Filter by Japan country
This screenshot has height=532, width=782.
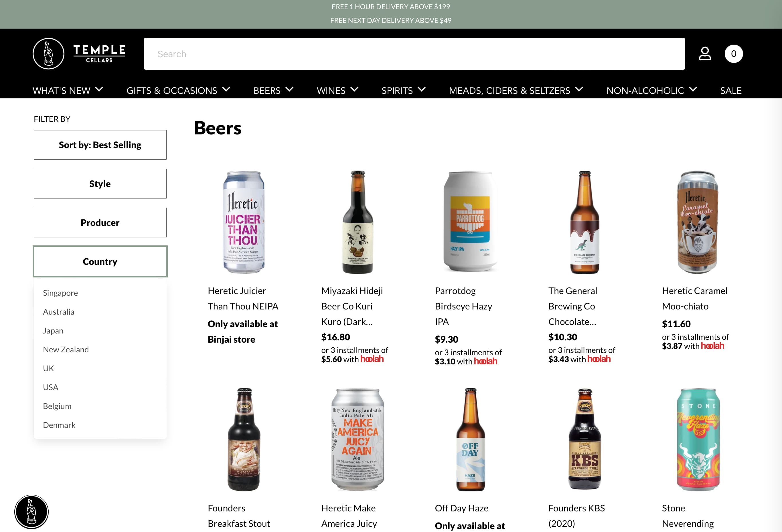(53, 331)
